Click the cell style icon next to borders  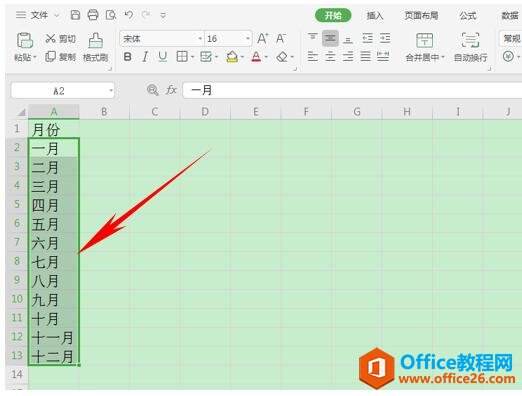click(206, 57)
